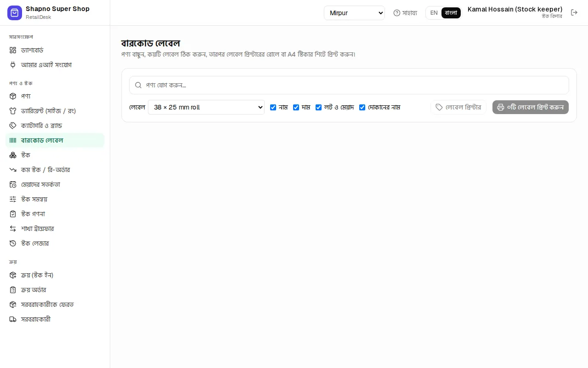Click the box icon beside পণ্য
The image size is (588, 368).
click(13, 96)
